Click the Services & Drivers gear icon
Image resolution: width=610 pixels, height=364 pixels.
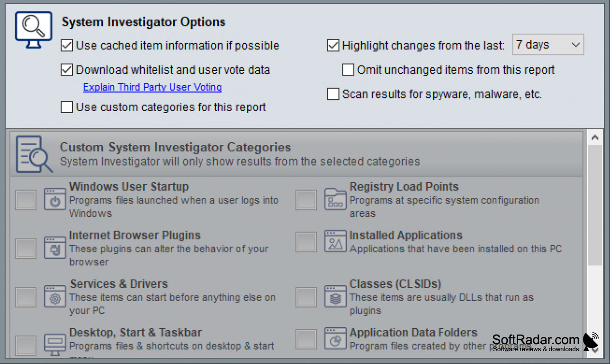tap(55, 296)
